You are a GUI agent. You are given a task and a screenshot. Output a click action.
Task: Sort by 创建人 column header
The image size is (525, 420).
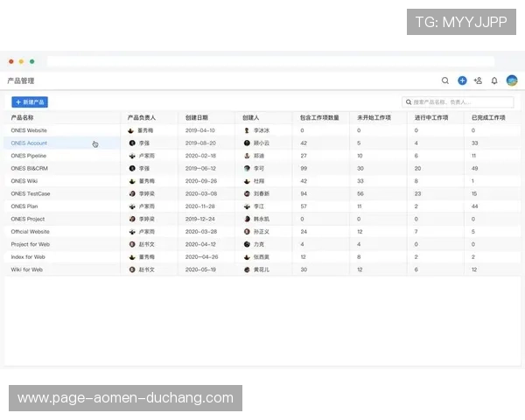(251, 117)
